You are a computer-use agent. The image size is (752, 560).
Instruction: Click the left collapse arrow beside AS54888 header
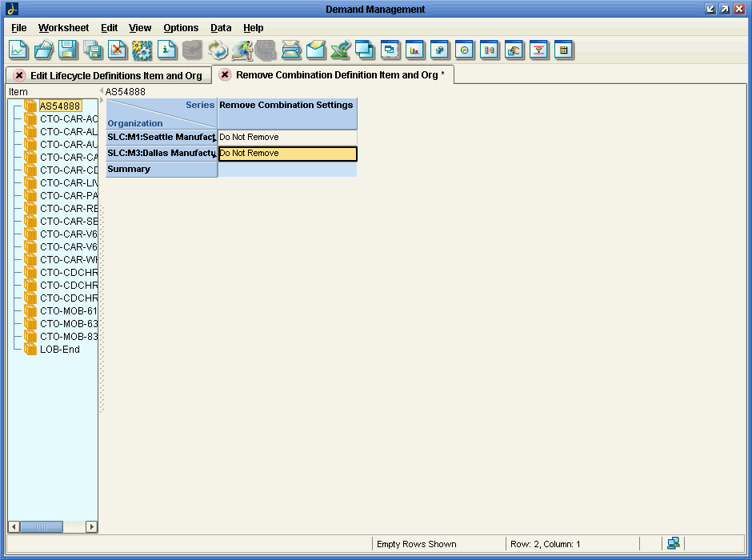[101, 91]
